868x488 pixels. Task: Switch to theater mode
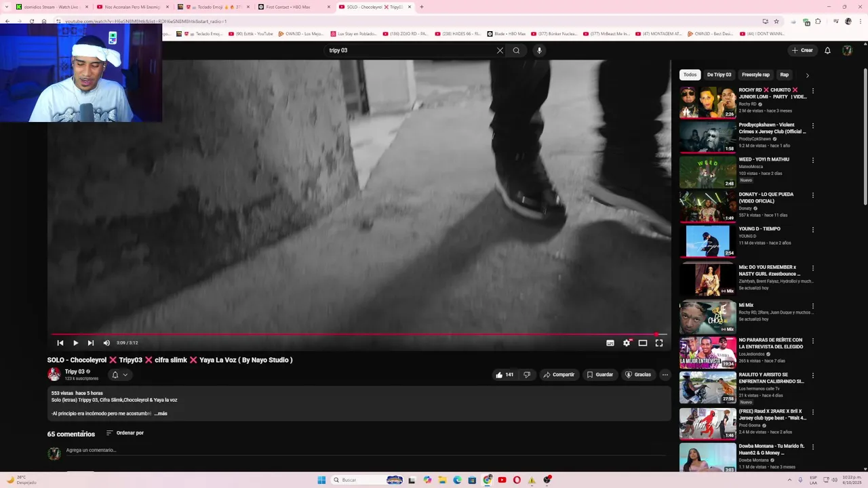(643, 343)
